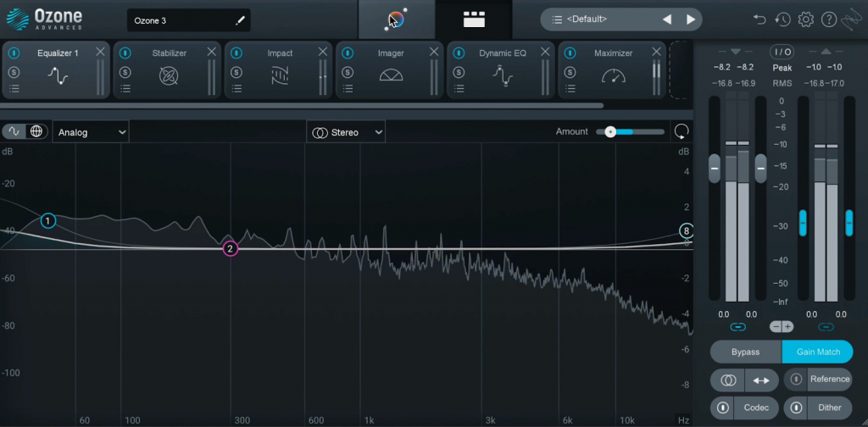Click the undo arrow icon
Viewport: 868px width, 427px height.
coord(759,20)
